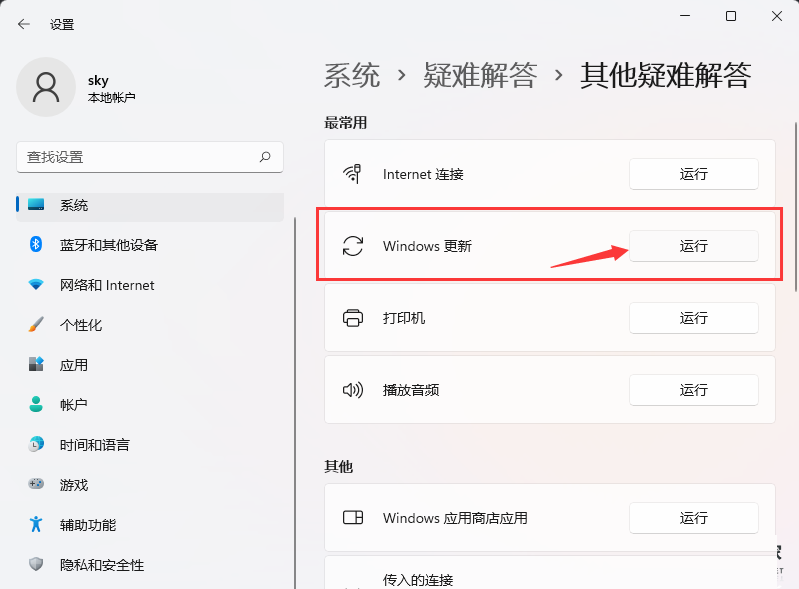The width and height of the screenshot is (799, 589).
Task: Click the Windows 更新 refresh icon
Action: pos(353,246)
